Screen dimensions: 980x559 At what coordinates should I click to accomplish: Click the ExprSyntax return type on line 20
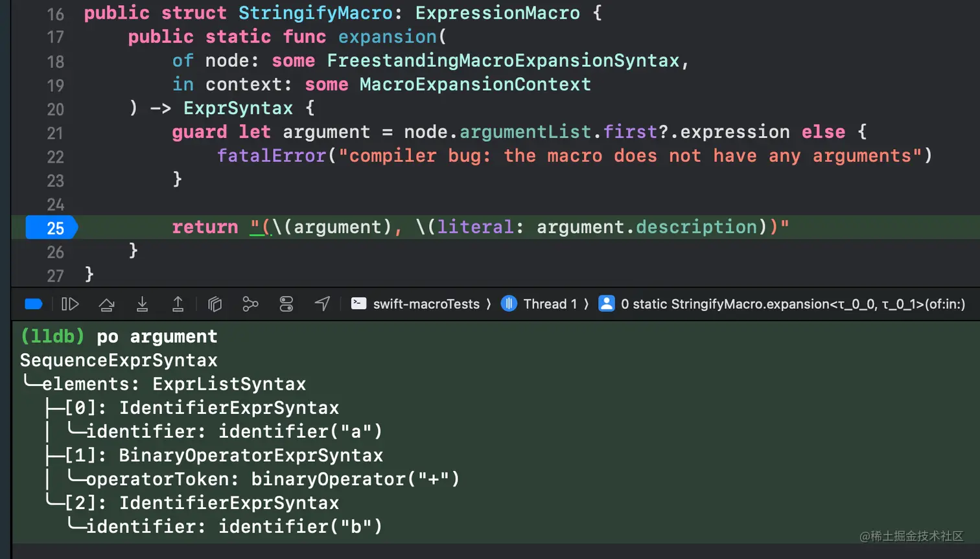(238, 108)
